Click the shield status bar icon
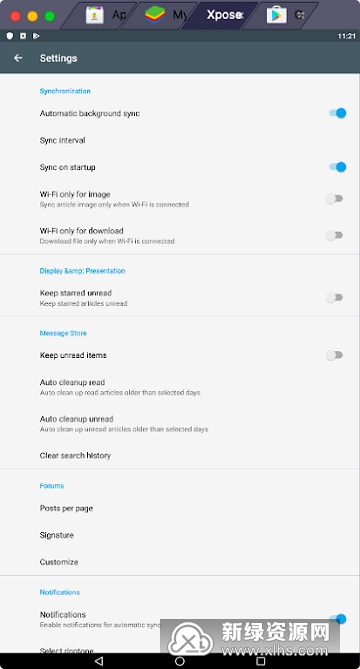 click(10, 36)
